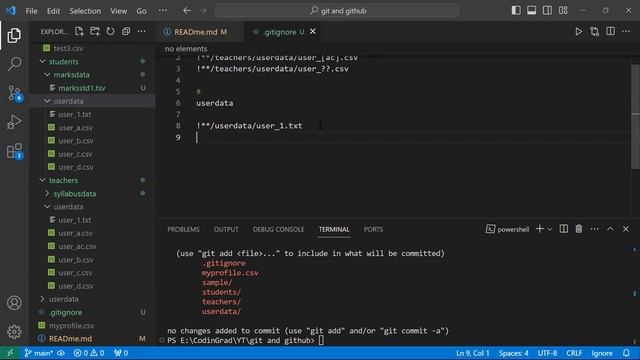The image size is (640, 360).
Task: Click the New File icon in Explorer
Action: (x=79, y=31)
